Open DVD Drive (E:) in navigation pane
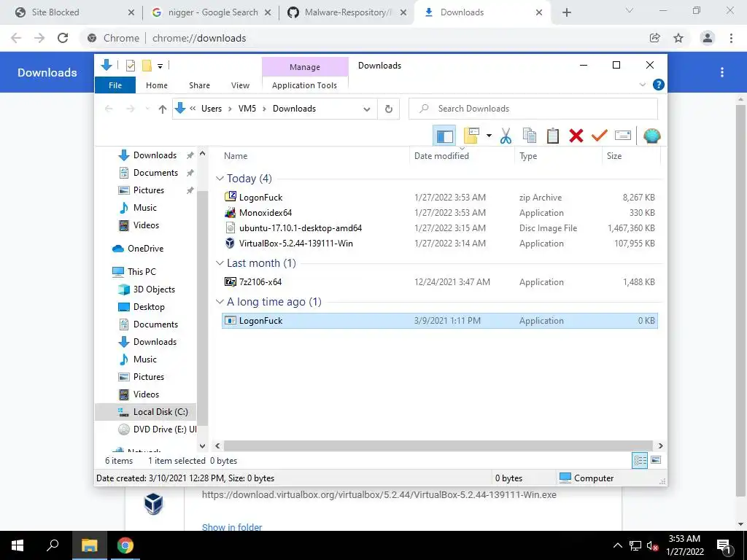 pos(158,429)
